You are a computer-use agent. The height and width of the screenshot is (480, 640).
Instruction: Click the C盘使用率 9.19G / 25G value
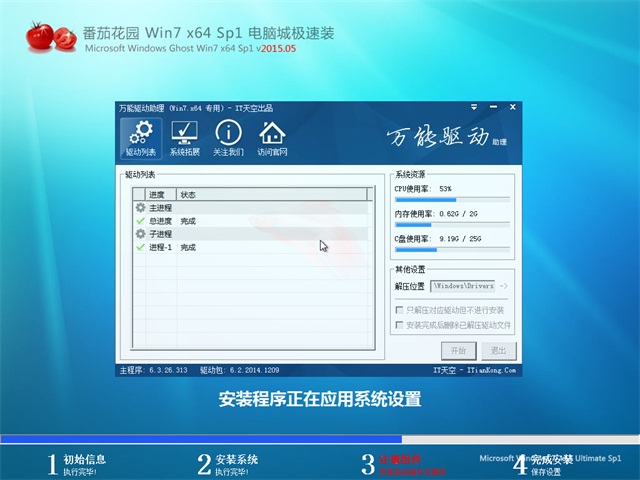(460, 239)
